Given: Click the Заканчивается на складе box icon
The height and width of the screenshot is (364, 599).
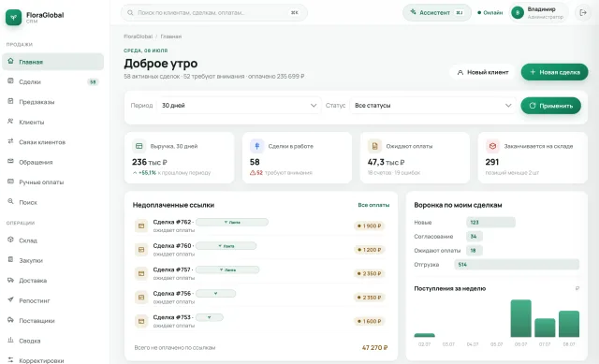Looking at the screenshot, I should pos(492,146).
